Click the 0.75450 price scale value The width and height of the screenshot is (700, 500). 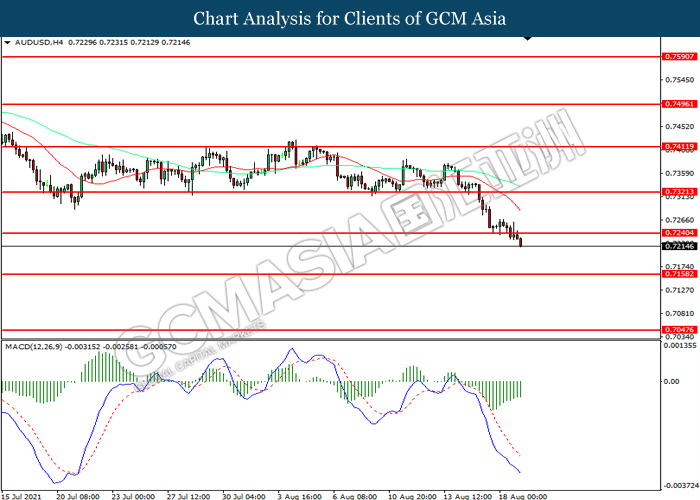coord(679,80)
